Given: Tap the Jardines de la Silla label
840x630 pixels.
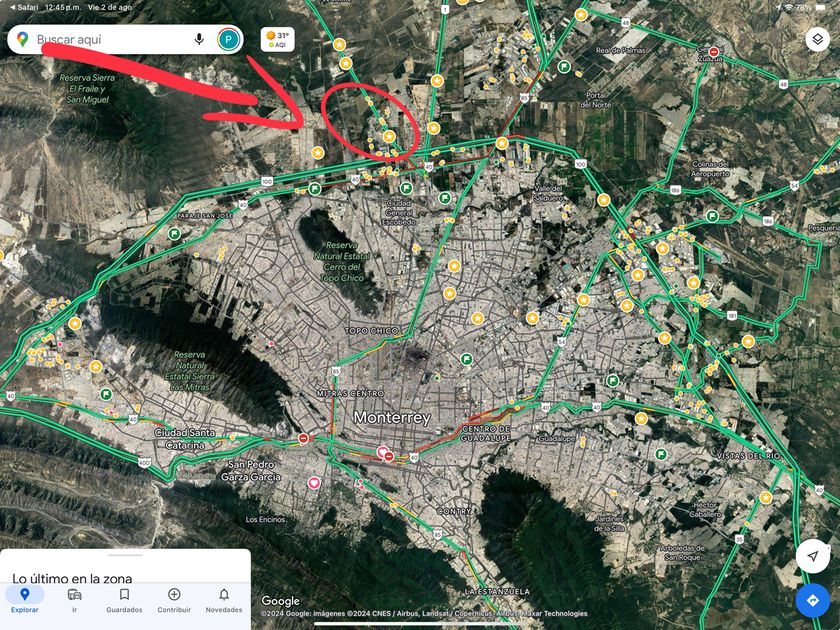Looking at the screenshot, I should tap(610, 523).
